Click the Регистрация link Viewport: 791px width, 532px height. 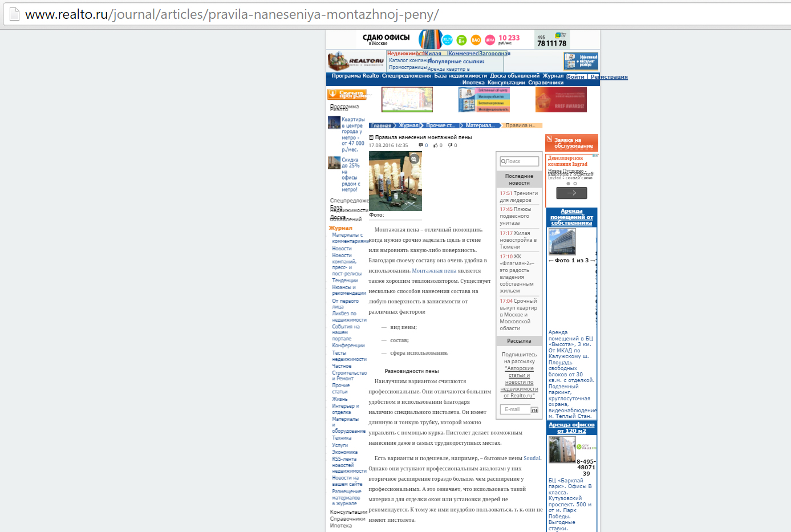(609, 77)
